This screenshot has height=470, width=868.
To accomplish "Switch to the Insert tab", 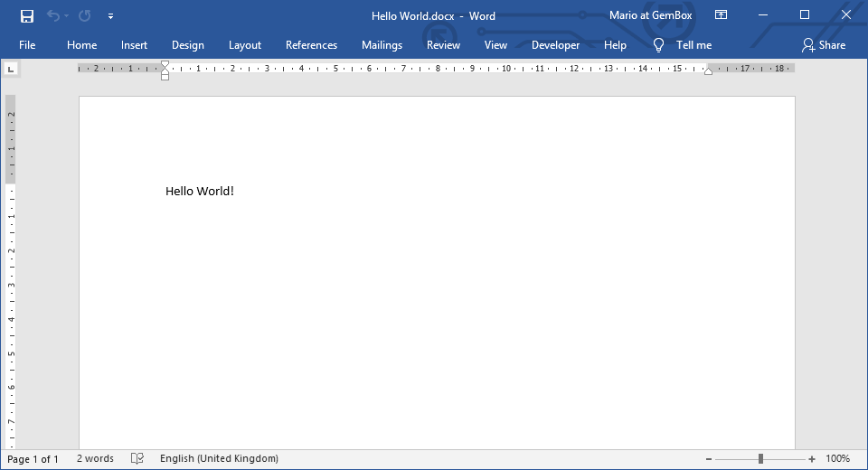I will pyautogui.click(x=134, y=45).
